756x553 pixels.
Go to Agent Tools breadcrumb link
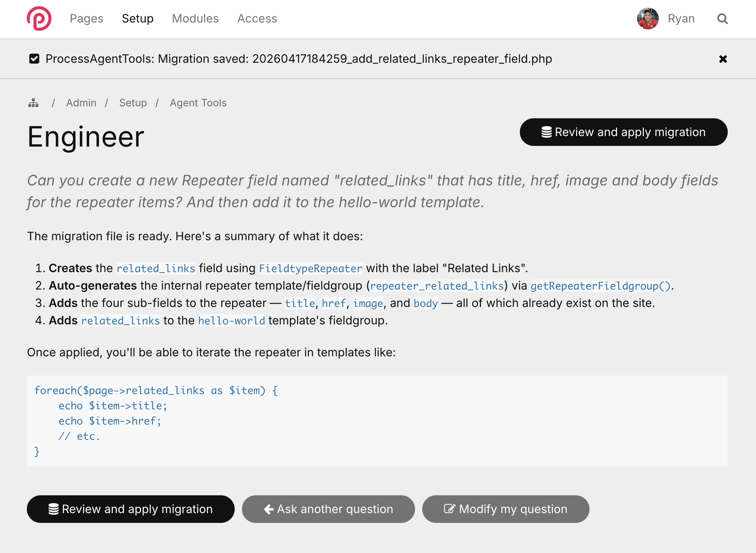[198, 103]
